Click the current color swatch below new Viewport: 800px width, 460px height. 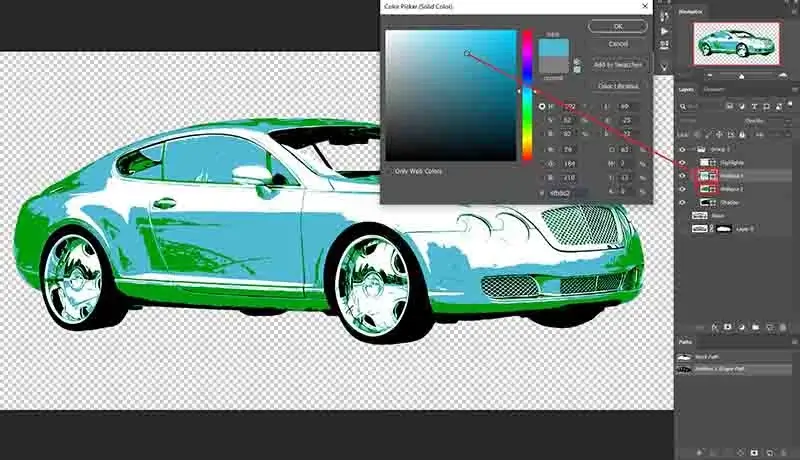click(554, 65)
